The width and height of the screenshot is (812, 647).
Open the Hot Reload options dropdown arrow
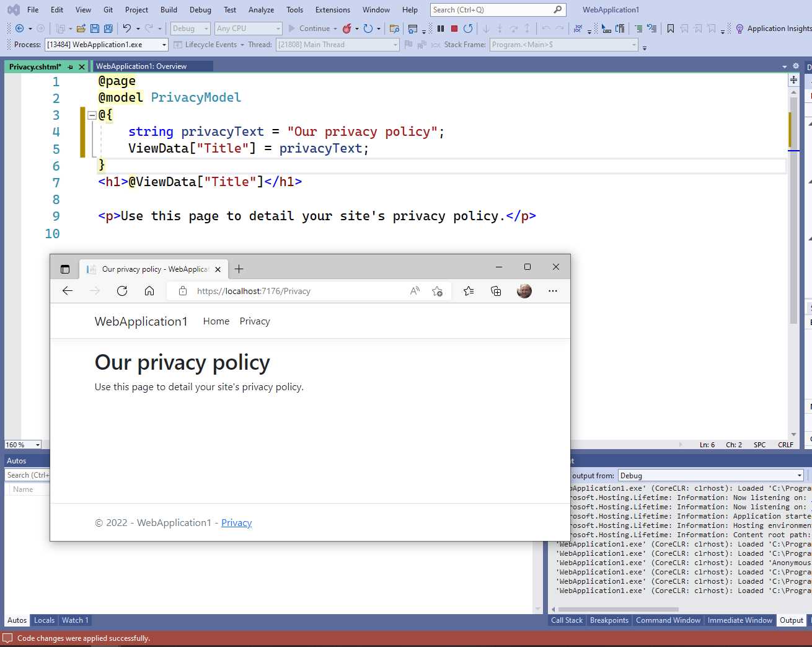(x=357, y=29)
